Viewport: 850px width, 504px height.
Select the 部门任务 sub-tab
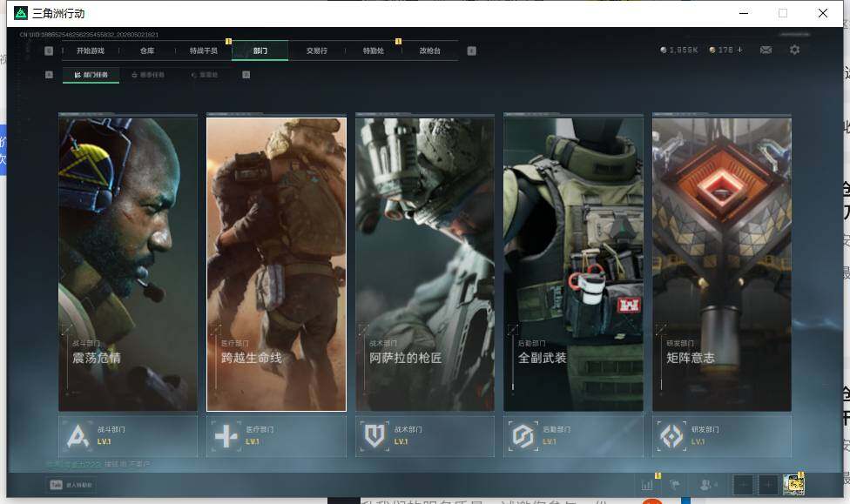point(91,75)
